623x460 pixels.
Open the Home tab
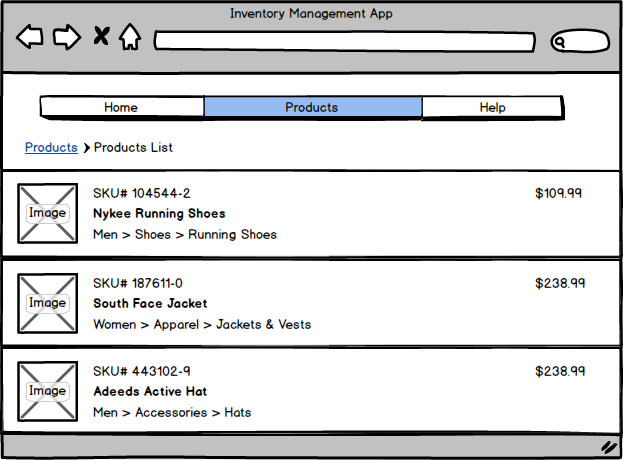tap(121, 107)
